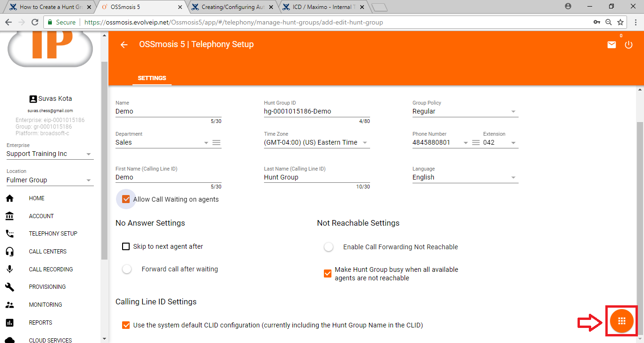
Task: Open the mail envelope icon
Action: click(x=611, y=45)
